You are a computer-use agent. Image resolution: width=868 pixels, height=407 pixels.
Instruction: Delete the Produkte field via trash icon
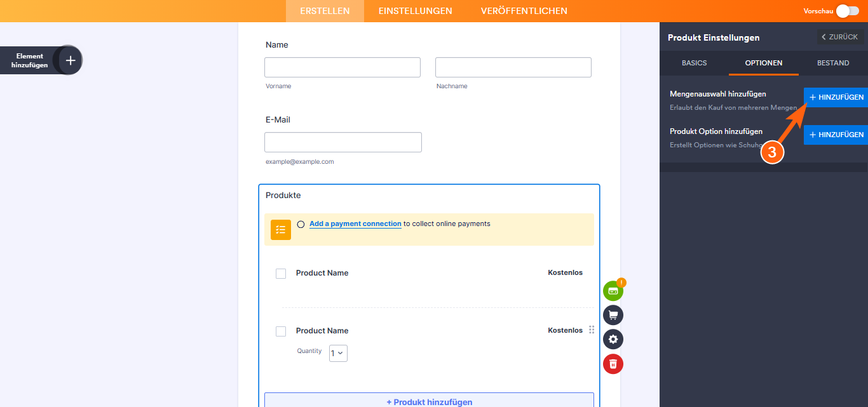coord(613,364)
